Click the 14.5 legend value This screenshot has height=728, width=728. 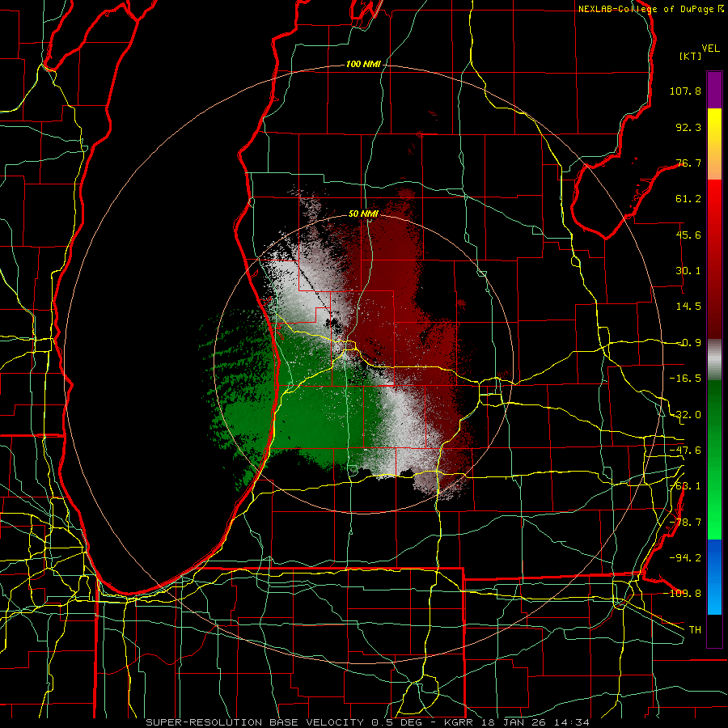[688, 307]
